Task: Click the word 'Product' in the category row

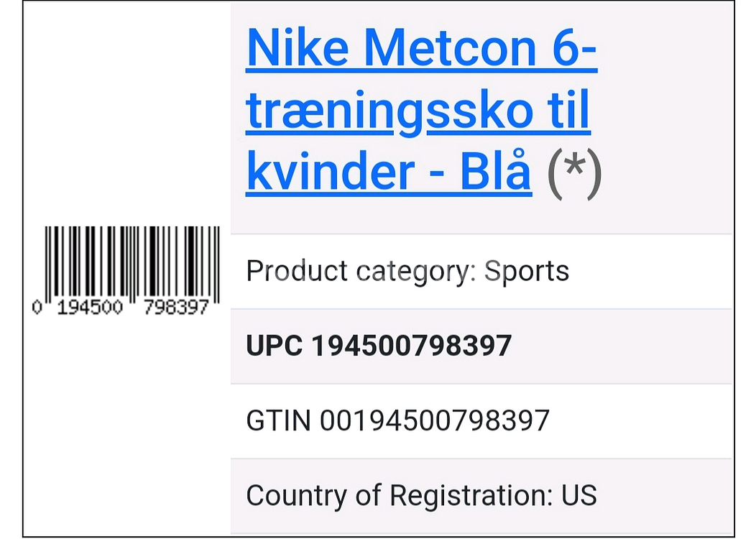Action: click(297, 272)
